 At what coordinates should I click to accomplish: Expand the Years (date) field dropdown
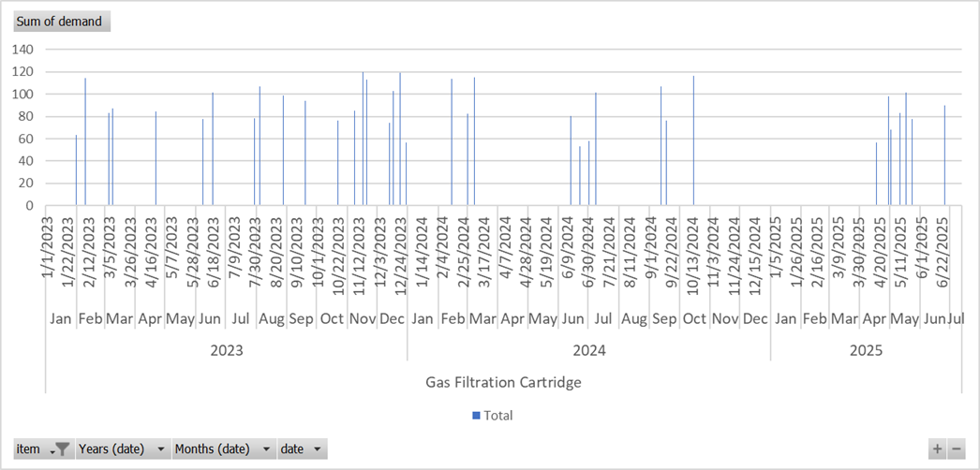(161, 449)
